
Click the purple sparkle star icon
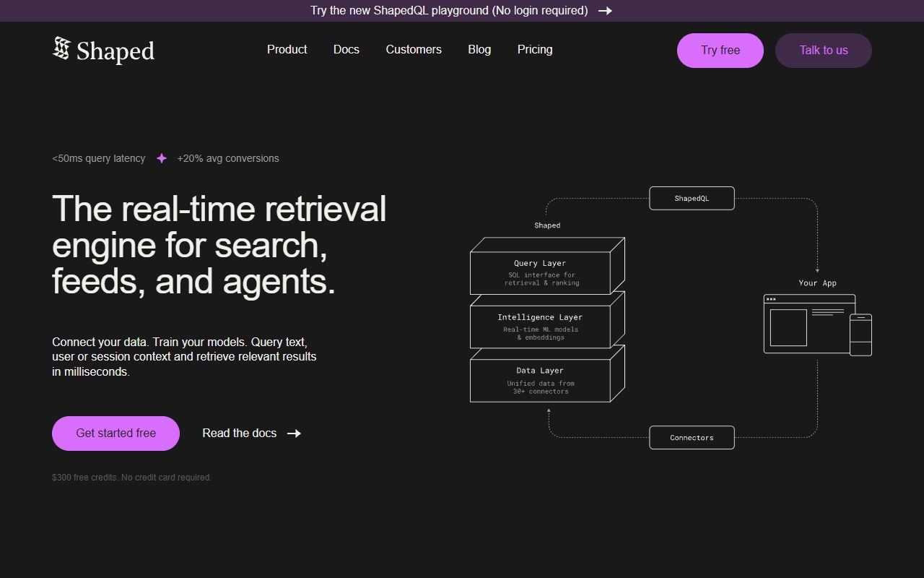click(x=162, y=158)
